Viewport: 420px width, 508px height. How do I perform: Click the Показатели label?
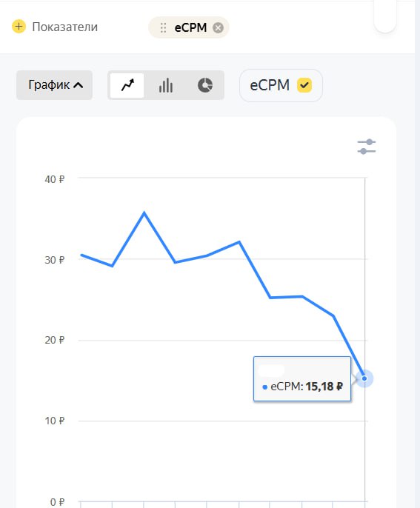pos(65,27)
